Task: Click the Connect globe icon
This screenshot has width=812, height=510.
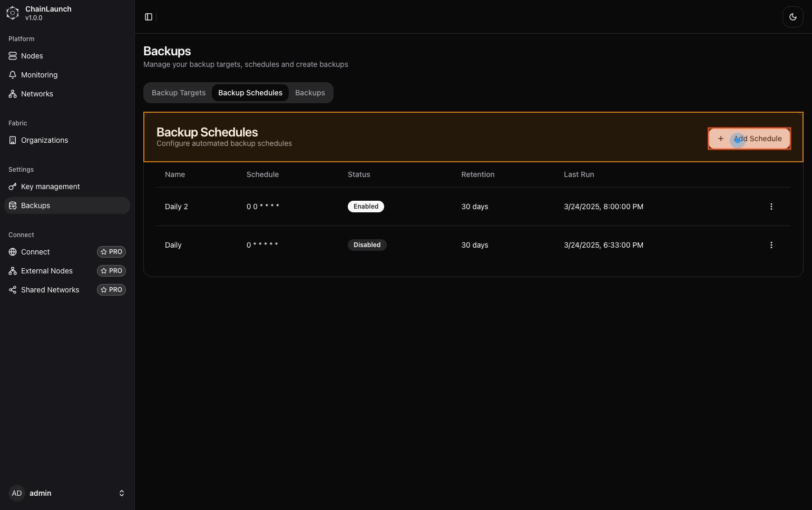Action: pos(13,252)
